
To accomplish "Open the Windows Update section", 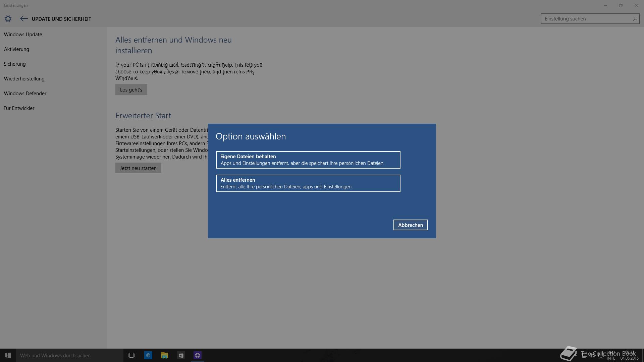I will 23,35.
